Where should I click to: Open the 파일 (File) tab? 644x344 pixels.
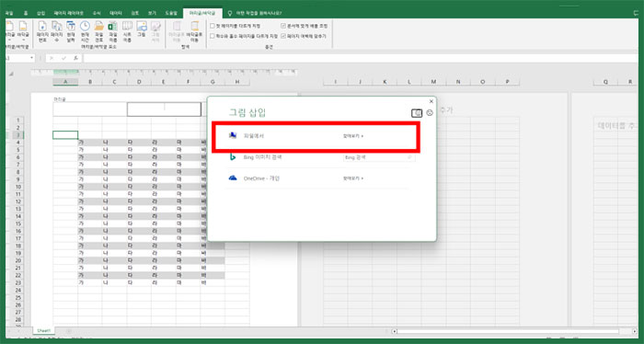coord(9,13)
